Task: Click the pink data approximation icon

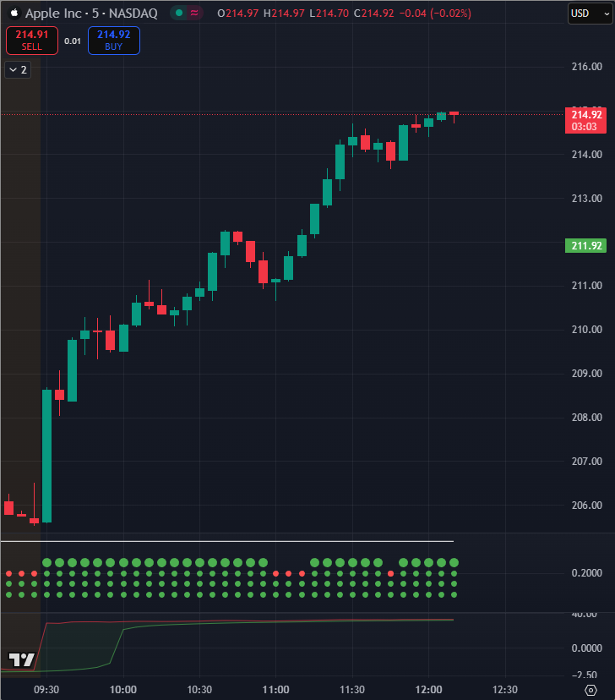Action: 194,13
